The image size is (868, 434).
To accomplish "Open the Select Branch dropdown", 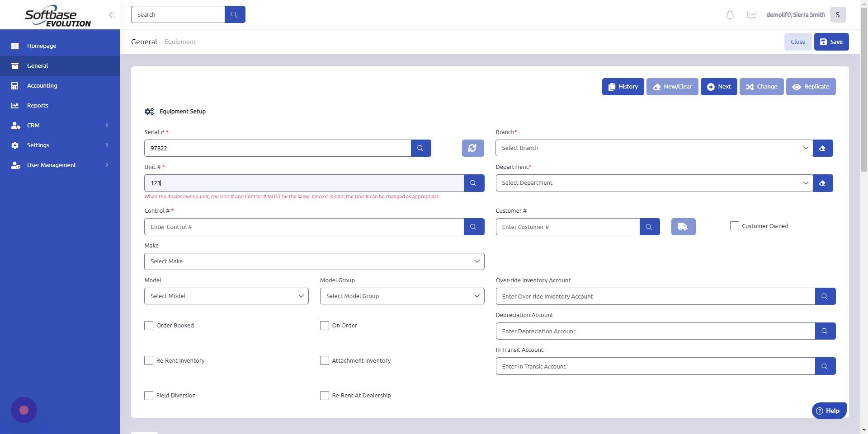I will (x=653, y=148).
